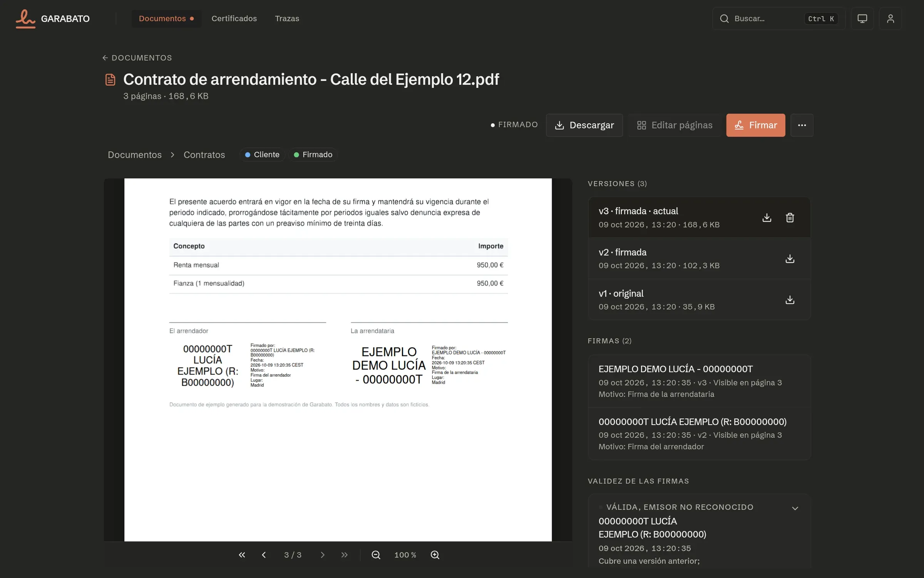Click the Descargar button
924x578 pixels.
(x=584, y=125)
